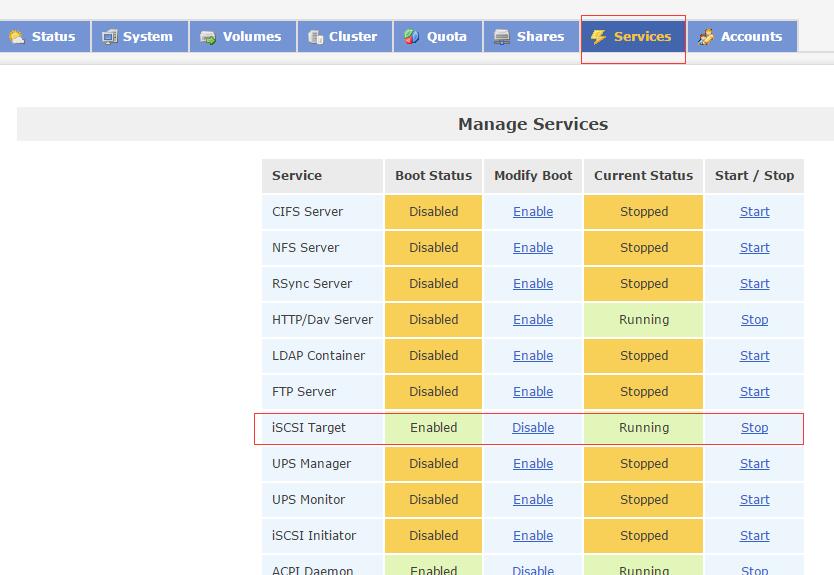
Task: Select the Quota tab
Action: 438,37
